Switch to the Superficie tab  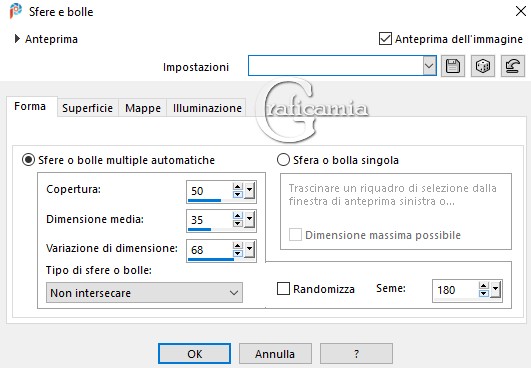coord(87,108)
